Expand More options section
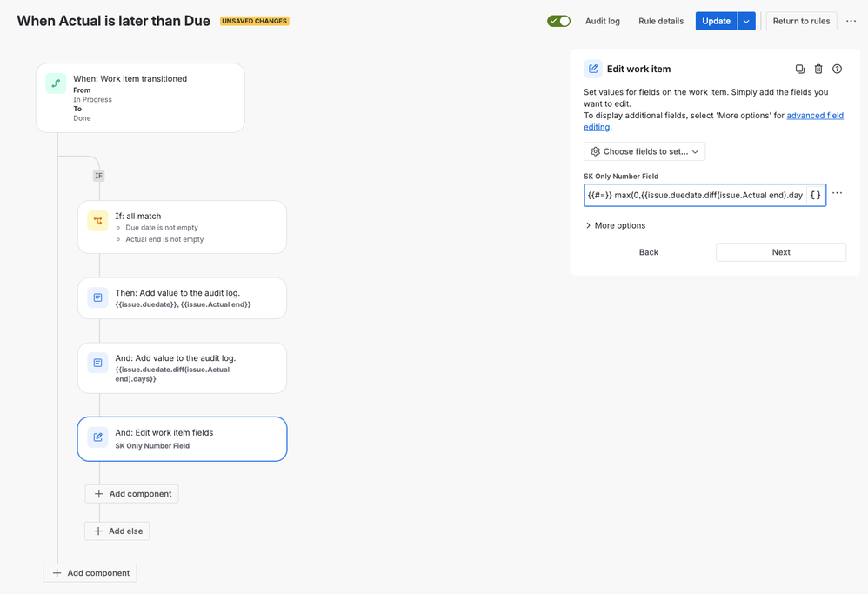This screenshot has width=868, height=594. point(615,225)
